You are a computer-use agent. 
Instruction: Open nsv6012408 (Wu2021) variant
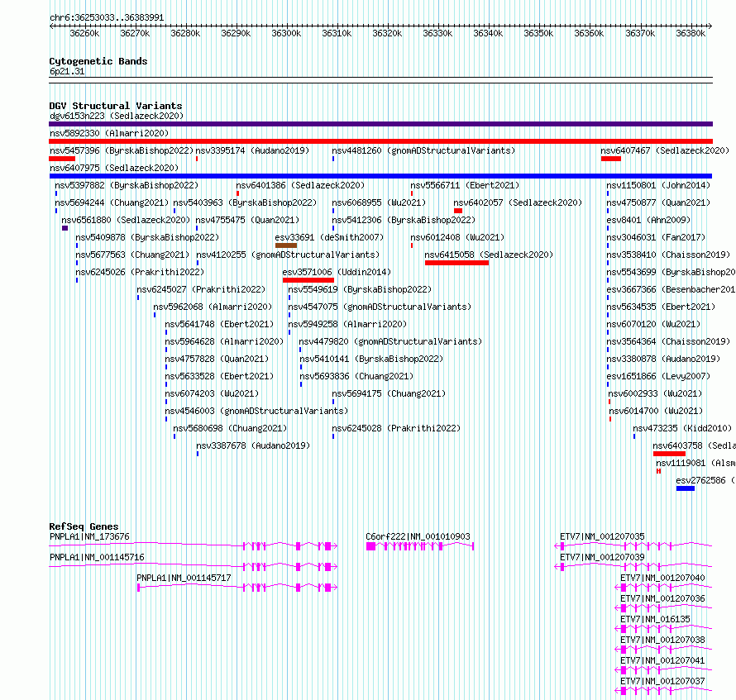pyautogui.click(x=457, y=237)
